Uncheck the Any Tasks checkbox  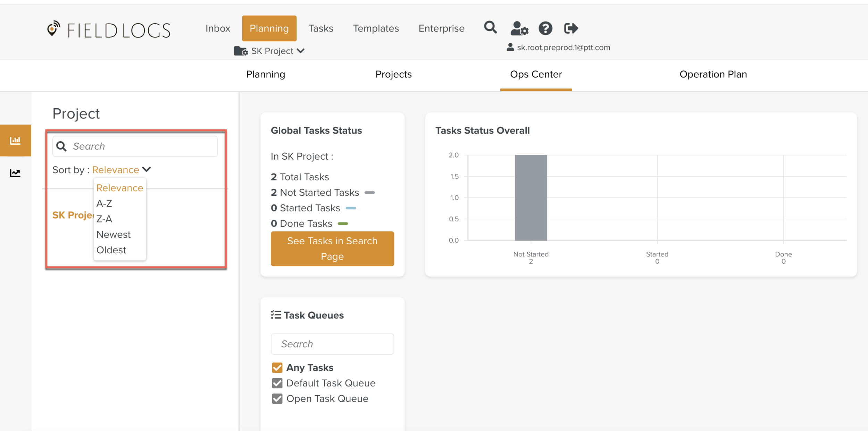(277, 367)
